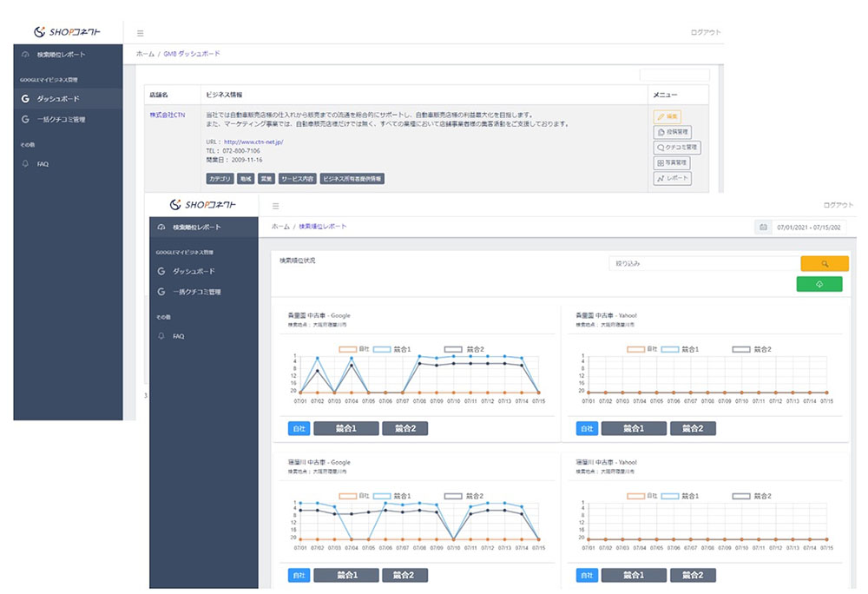Toggle 競合2 button under 寝屋川 中古車 Google chart
Image resolution: width=868 pixels, height=594 pixels.
[404, 575]
